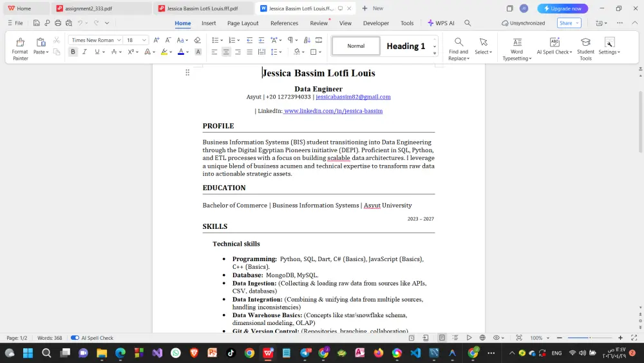The height and width of the screenshot is (363, 644).
Task: Click WPS AI button
Action: coord(440,23)
